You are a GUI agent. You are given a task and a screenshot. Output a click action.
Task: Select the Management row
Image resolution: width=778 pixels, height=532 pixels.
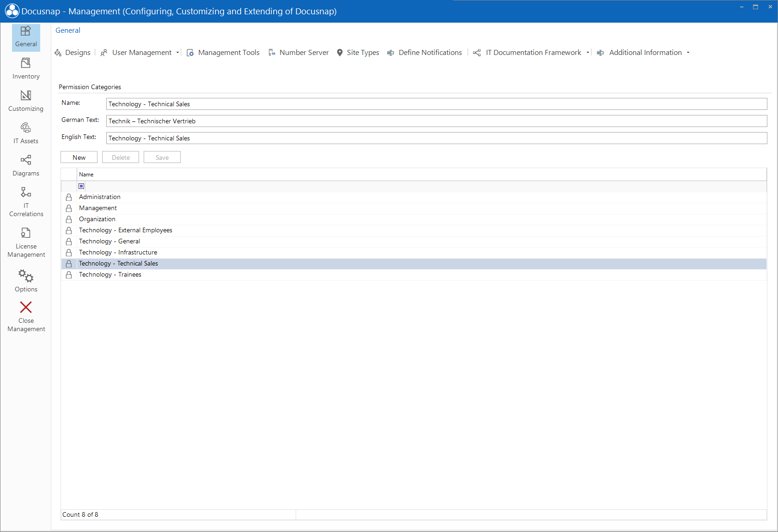(413, 208)
